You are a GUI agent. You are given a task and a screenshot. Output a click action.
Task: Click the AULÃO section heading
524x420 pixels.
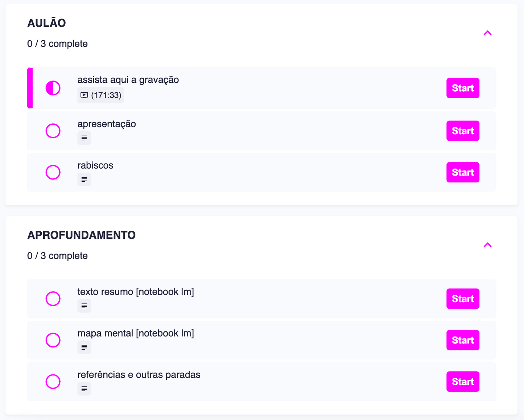46,23
